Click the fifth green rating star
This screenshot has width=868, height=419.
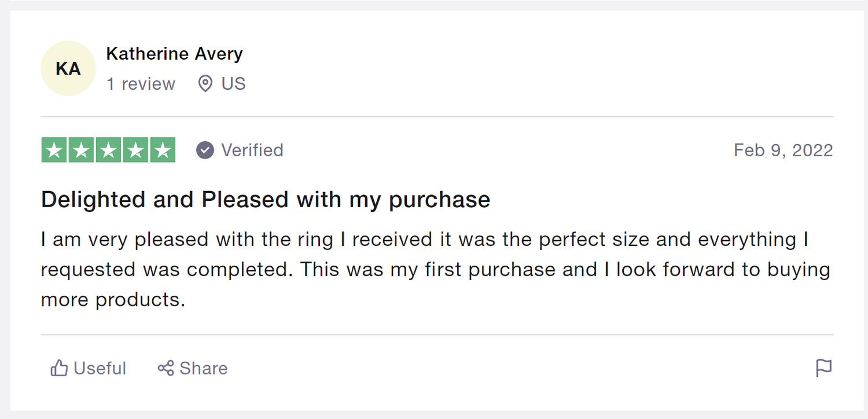pos(163,150)
